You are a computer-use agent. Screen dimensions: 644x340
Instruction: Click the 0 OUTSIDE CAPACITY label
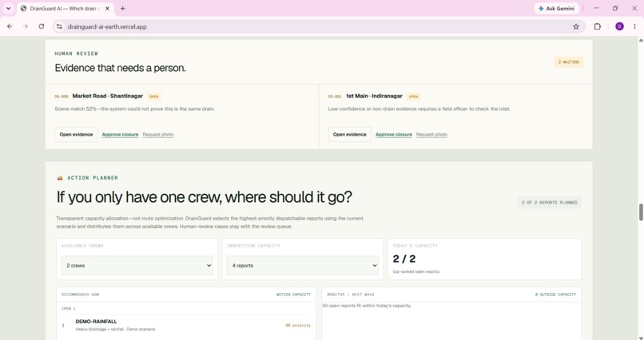tap(555, 295)
